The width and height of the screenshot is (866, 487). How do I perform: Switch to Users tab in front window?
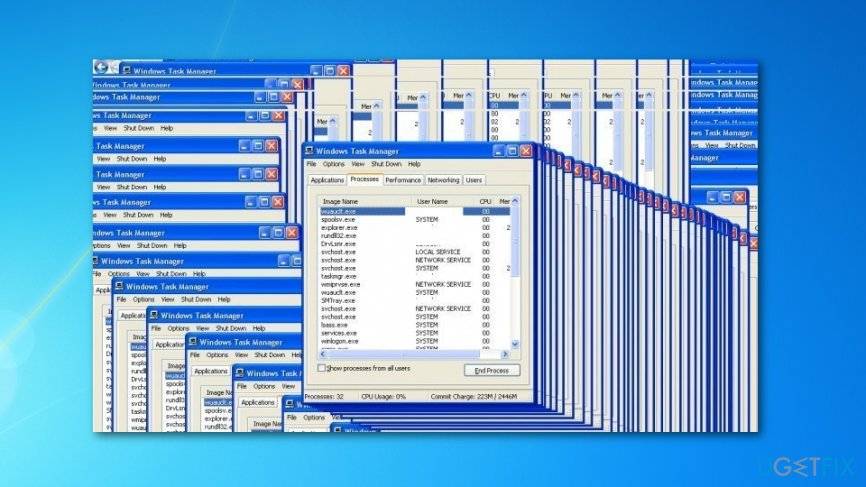click(474, 180)
